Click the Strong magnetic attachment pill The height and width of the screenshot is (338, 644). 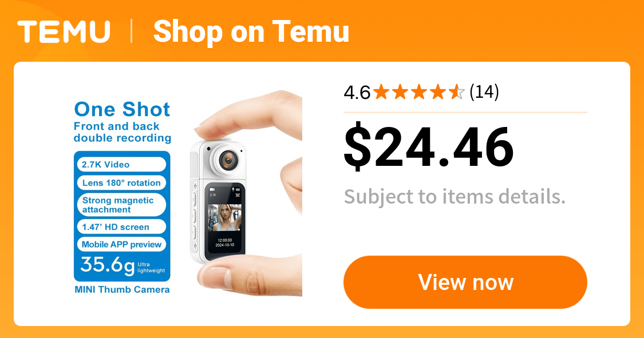coord(121,205)
